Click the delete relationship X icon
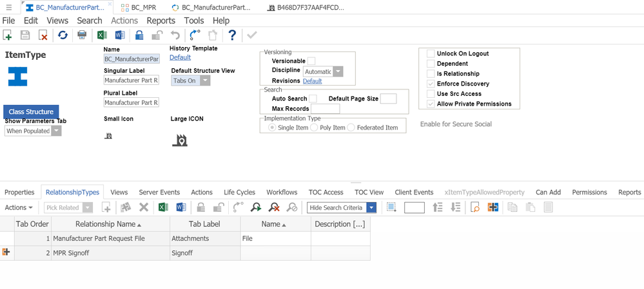The height and width of the screenshot is (289, 644). tap(144, 207)
